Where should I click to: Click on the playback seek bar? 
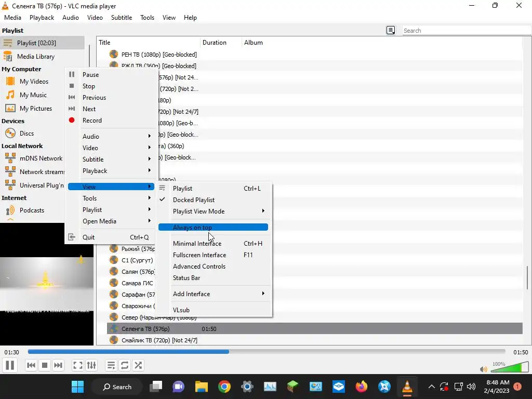[267, 352]
